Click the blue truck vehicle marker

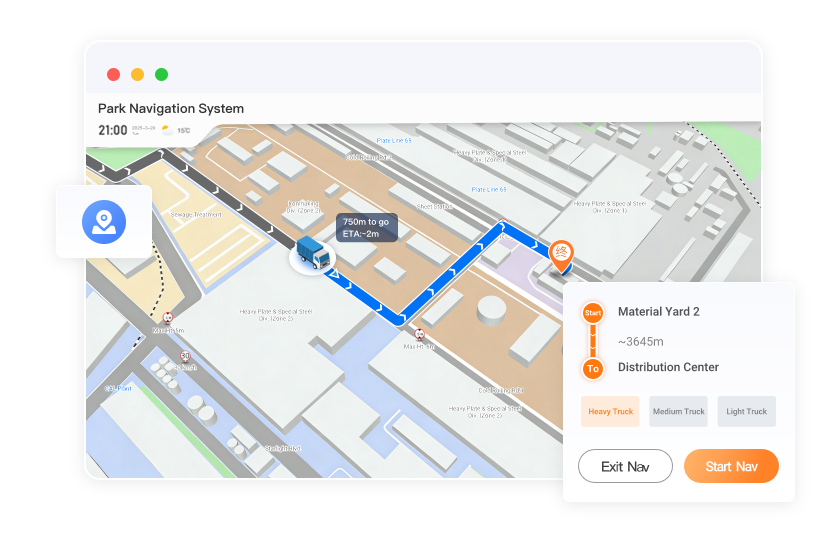click(313, 255)
